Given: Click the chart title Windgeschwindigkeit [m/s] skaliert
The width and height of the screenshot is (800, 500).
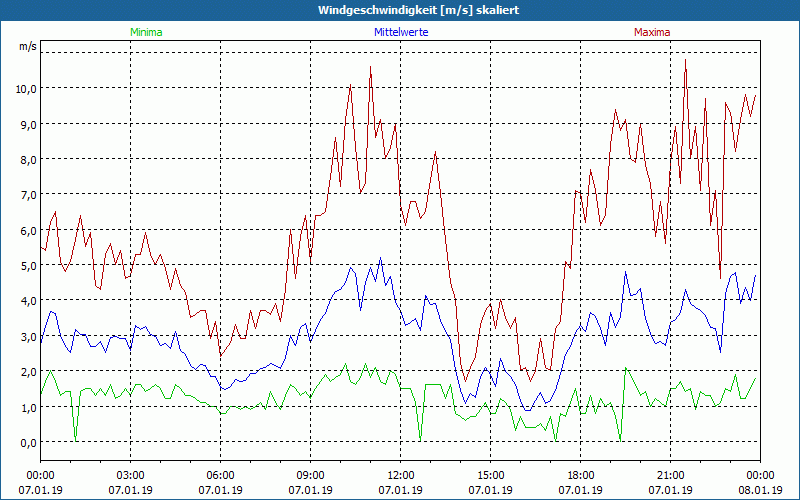Looking at the screenshot, I should 418,10.
